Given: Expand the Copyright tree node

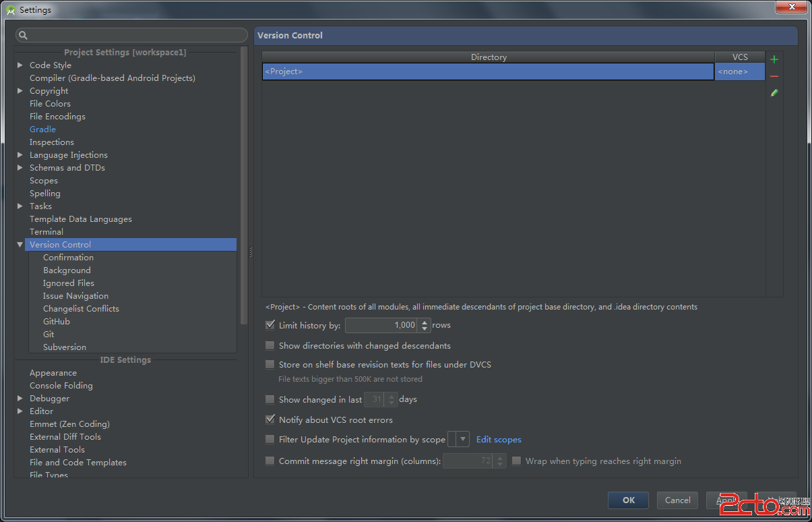Looking at the screenshot, I should tap(20, 91).
